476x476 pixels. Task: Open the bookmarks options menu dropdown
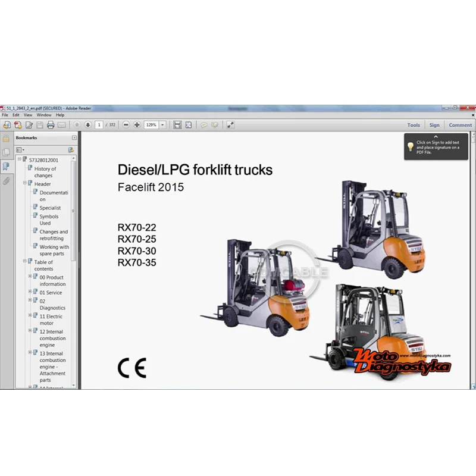20,150
